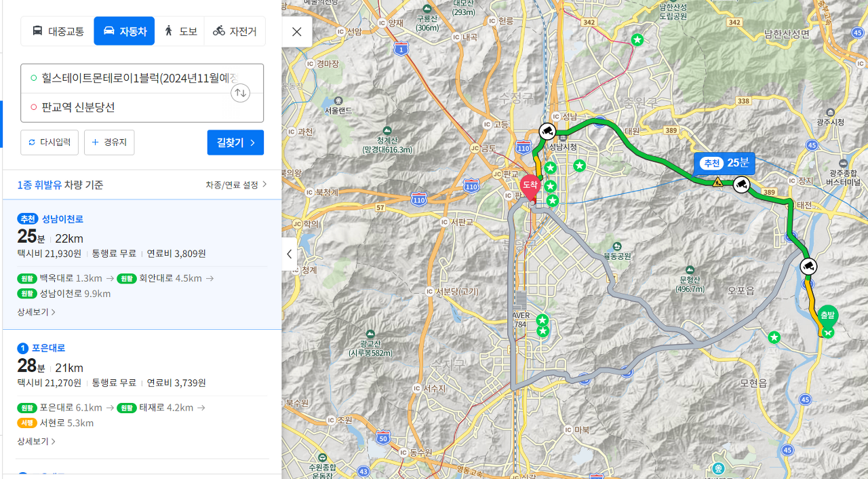868x479 pixels.
Task: Click the CCTV camera icon near 성남
Action: coord(547,131)
